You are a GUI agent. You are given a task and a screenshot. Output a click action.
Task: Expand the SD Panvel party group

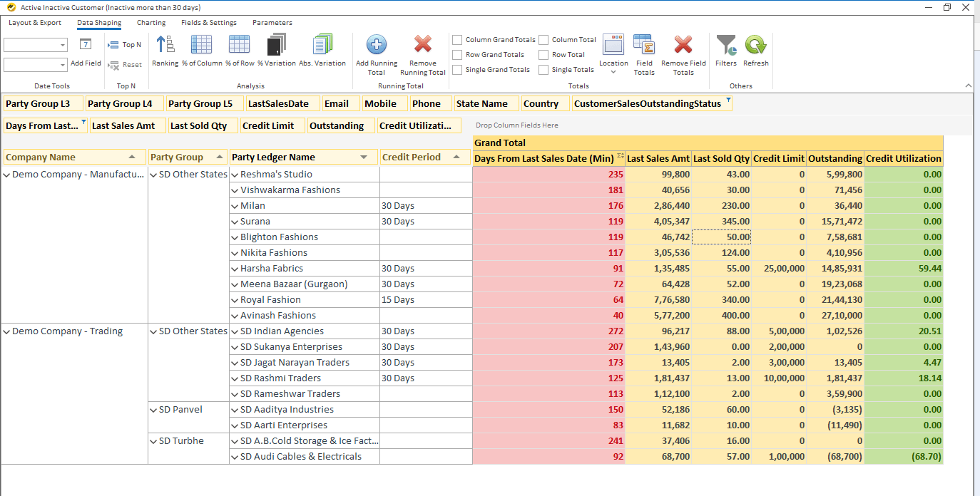[x=153, y=409]
